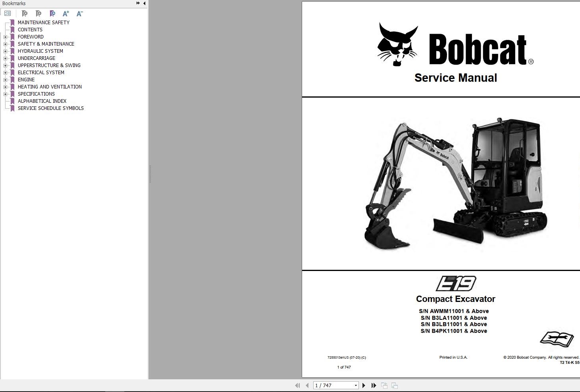Image resolution: width=580 pixels, height=392 pixels.
Task: Go to previous page arrow
Action: coord(307,385)
